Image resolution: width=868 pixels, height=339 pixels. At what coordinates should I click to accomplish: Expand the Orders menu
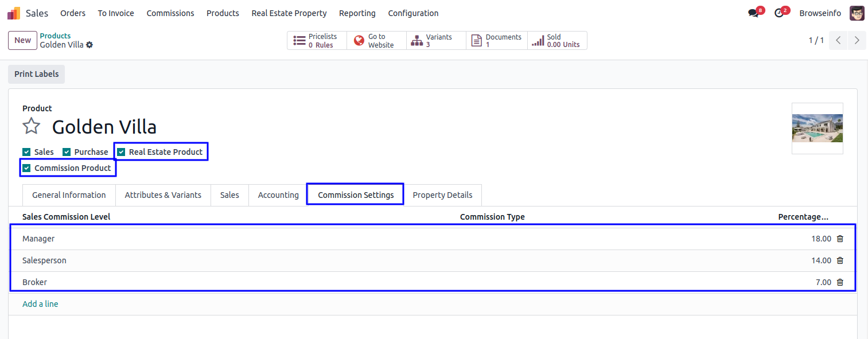pyautogui.click(x=73, y=13)
